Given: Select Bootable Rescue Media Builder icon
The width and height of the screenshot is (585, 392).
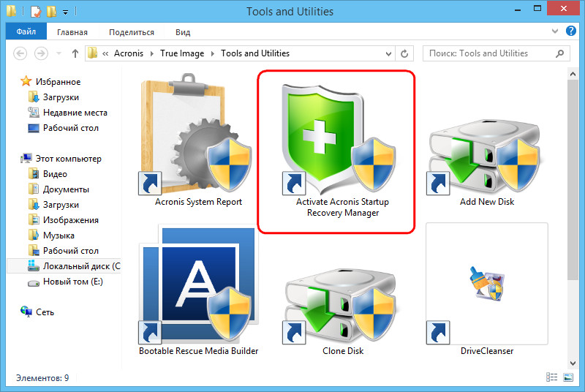Looking at the screenshot, I should [199, 284].
